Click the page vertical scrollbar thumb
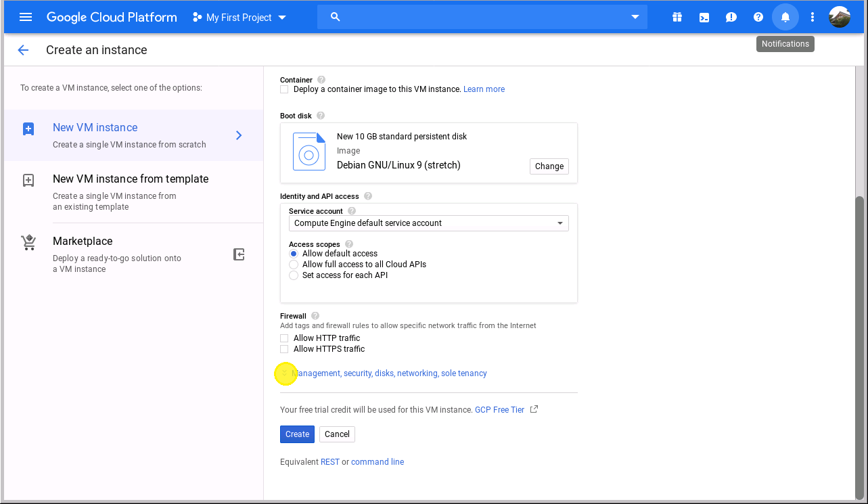The height and width of the screenshot is (504, 868). 859,348
